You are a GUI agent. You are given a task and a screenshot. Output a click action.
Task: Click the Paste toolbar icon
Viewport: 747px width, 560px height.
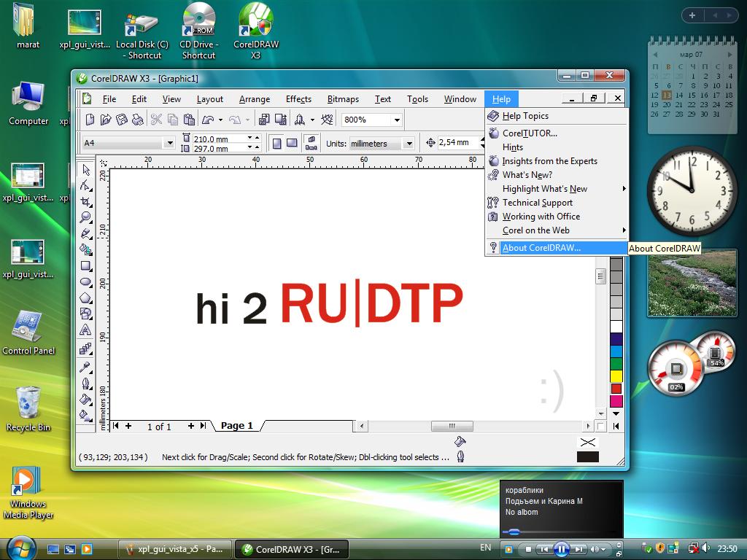(x=189, y=120)
